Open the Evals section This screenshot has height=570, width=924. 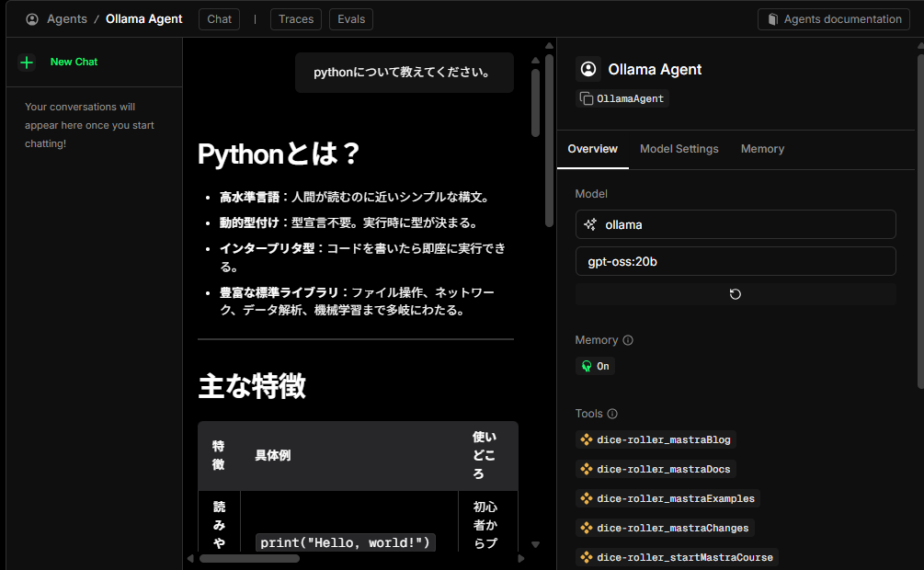(x=350, y=18)
